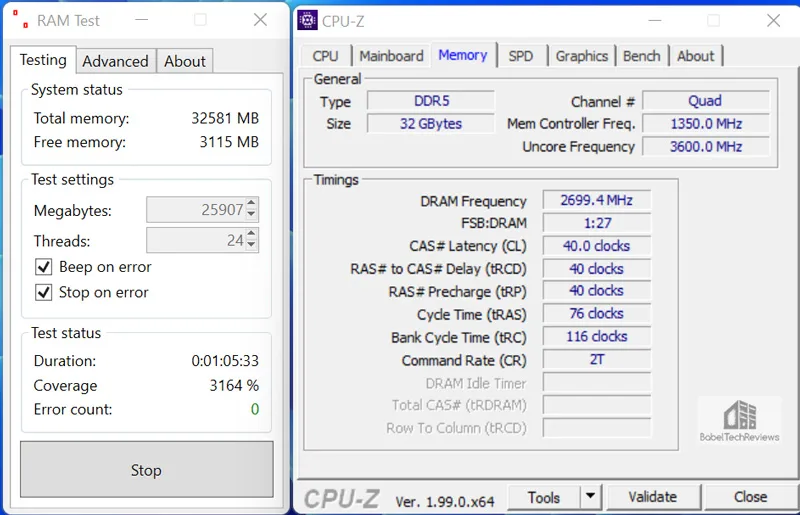Click DRAM Frequency 2699.4 MHz value

596,200
